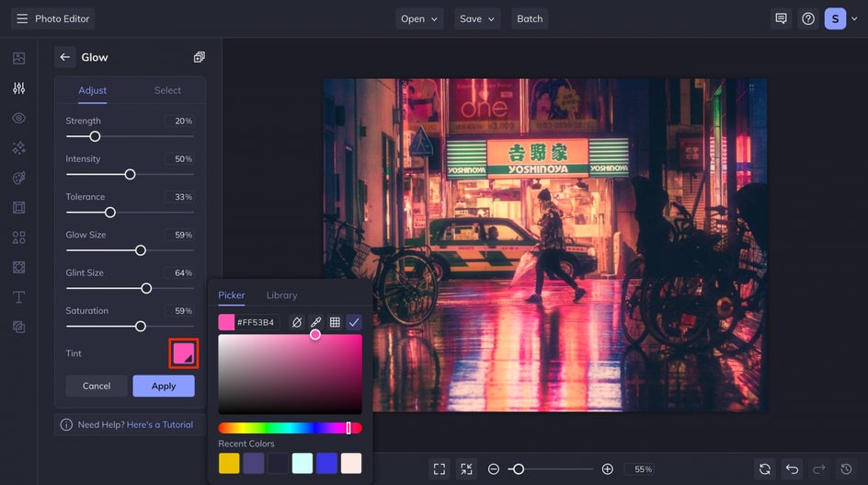The height and width of the screenshot is (485, 868).
Task: Click the fit to screen icon
Action: (440, 469)
